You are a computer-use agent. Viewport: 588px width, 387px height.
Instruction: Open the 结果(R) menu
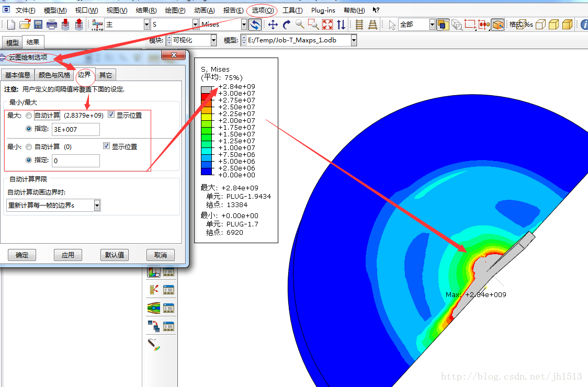[x=146, y=10]
